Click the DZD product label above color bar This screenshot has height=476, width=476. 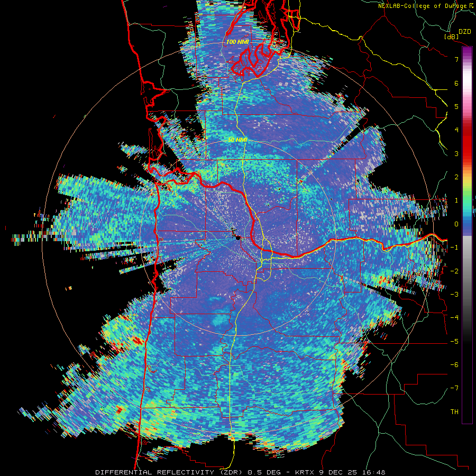click(464, 32)
